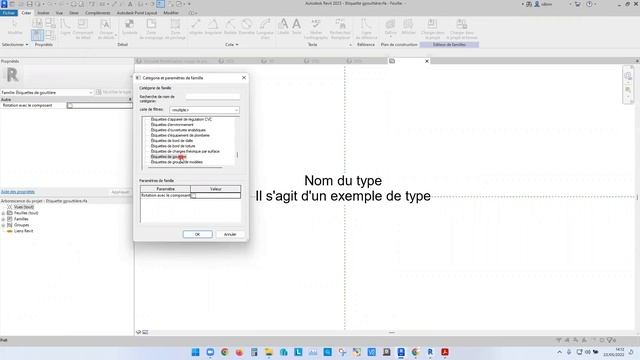Click the Recherche de nom de catégorie field
Screen dimensions: 640x360
click(213, 97)
